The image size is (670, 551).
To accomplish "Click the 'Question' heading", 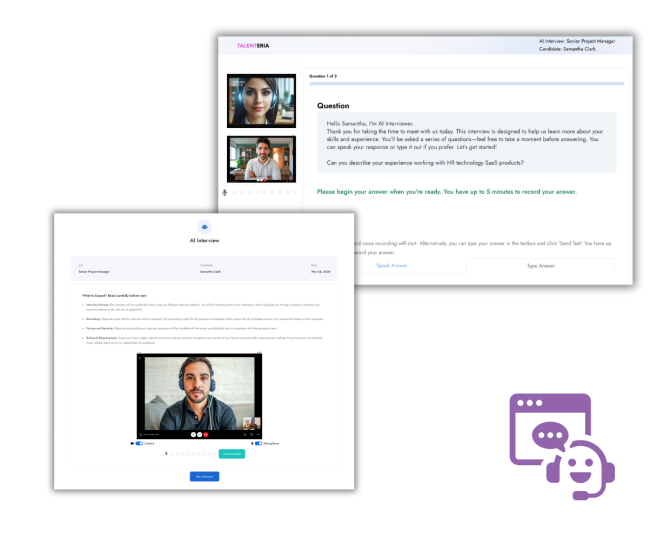I will pyautogui.click(x=333, y=106).
